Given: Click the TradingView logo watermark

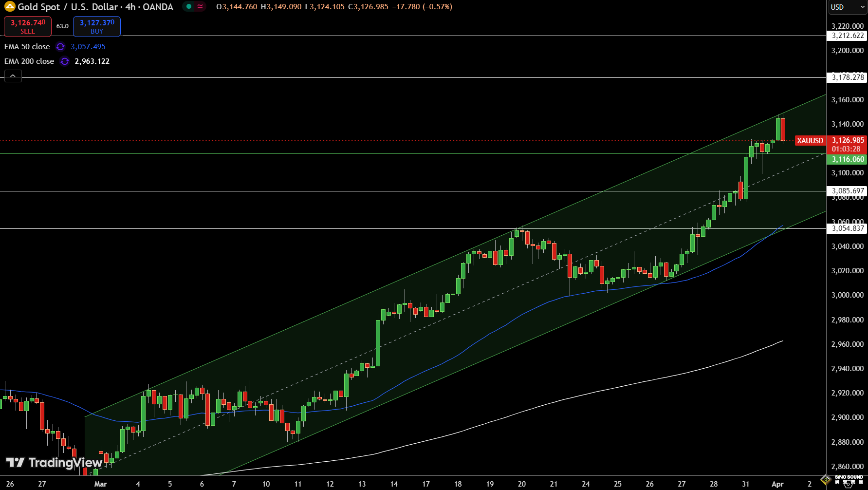Looking at the screenshot, I should (x=54, y=462).
